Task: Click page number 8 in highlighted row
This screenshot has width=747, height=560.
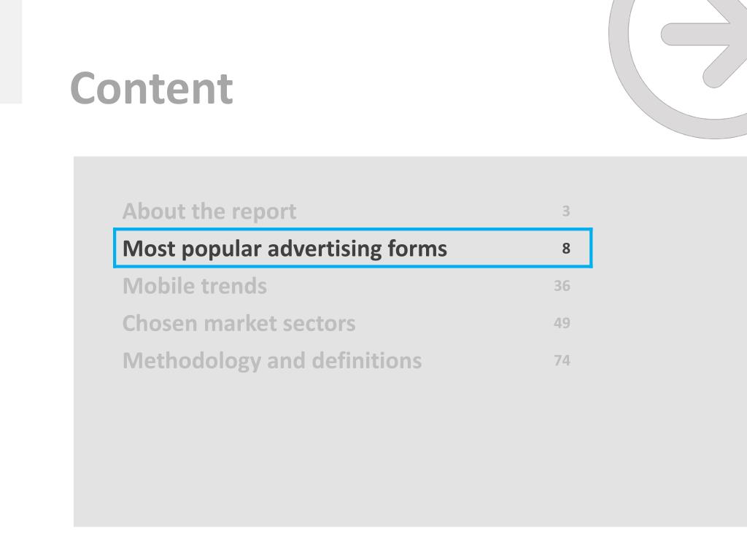Action: click(x=565, y=248)
